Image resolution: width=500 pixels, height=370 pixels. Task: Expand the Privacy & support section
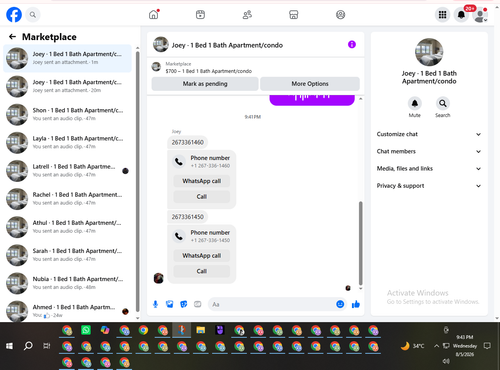pos(429,186)
